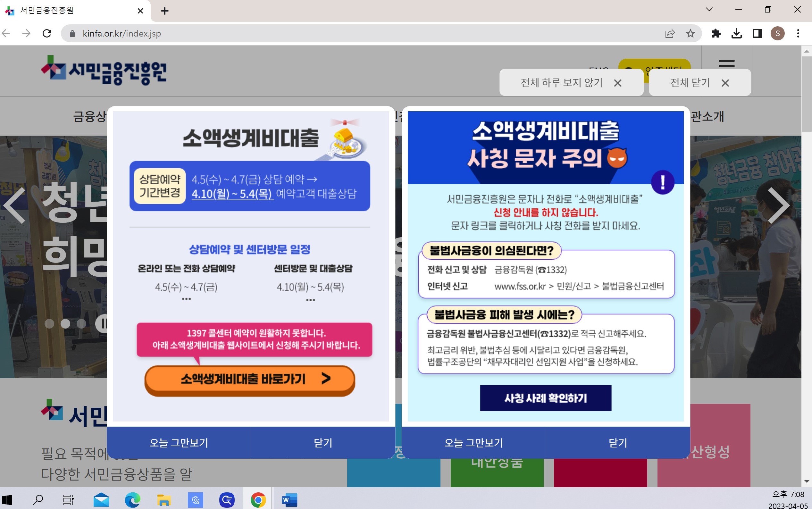Click 사칭 사례 확인하기 button
Viewport: 812px width, 509px height.
point(545,398)
